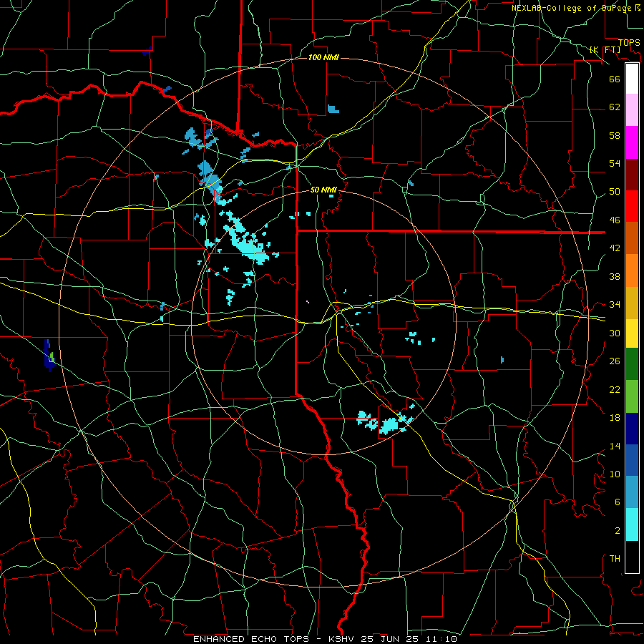The width and height of the screenshot is (644, 644).
Task: Click the 38 value on the legend
Action: click(615, 276)
